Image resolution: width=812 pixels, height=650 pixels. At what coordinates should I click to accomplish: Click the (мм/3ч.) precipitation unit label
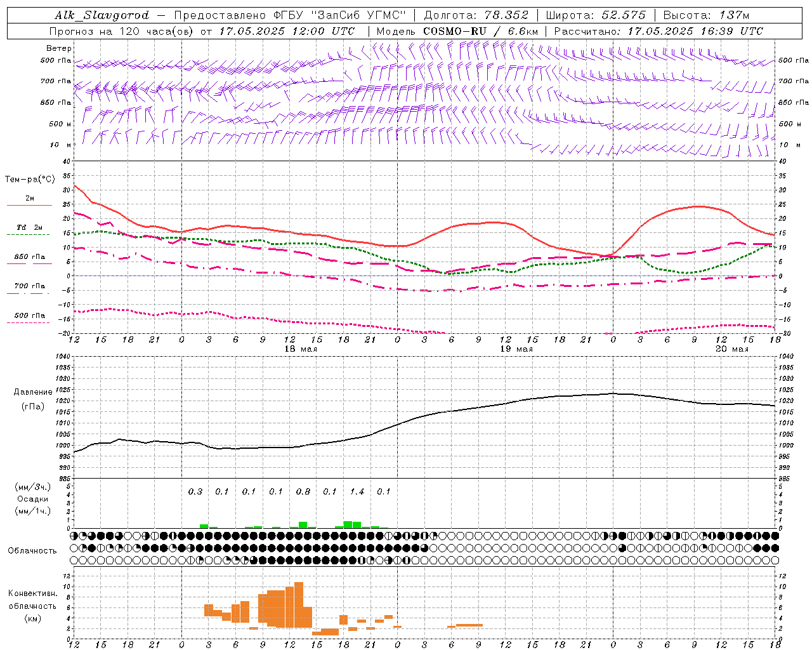coord(33,487)
